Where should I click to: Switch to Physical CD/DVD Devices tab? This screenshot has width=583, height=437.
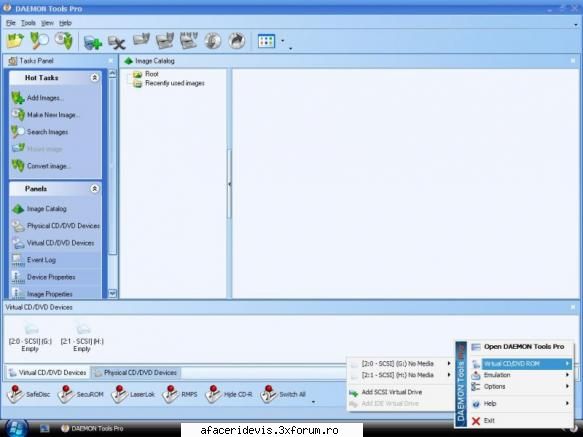tap(136, 372)
